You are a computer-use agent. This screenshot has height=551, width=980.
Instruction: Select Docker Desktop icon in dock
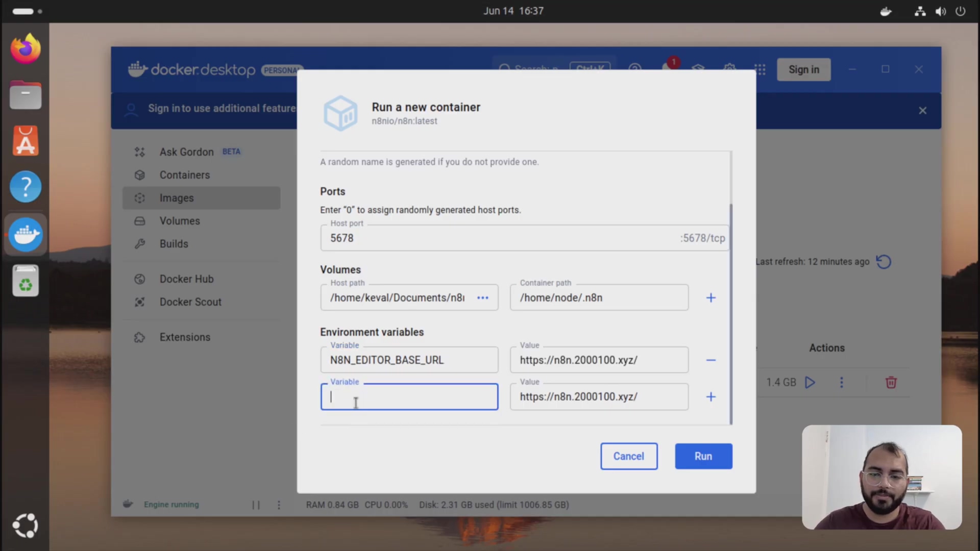26,235
